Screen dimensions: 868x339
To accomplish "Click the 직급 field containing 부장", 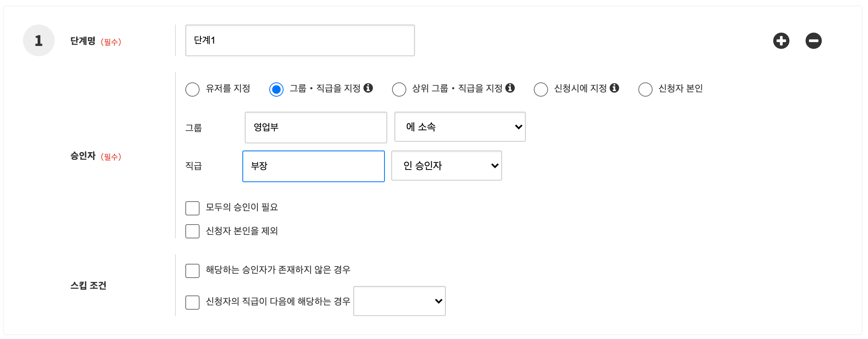I will pos(313,166).
